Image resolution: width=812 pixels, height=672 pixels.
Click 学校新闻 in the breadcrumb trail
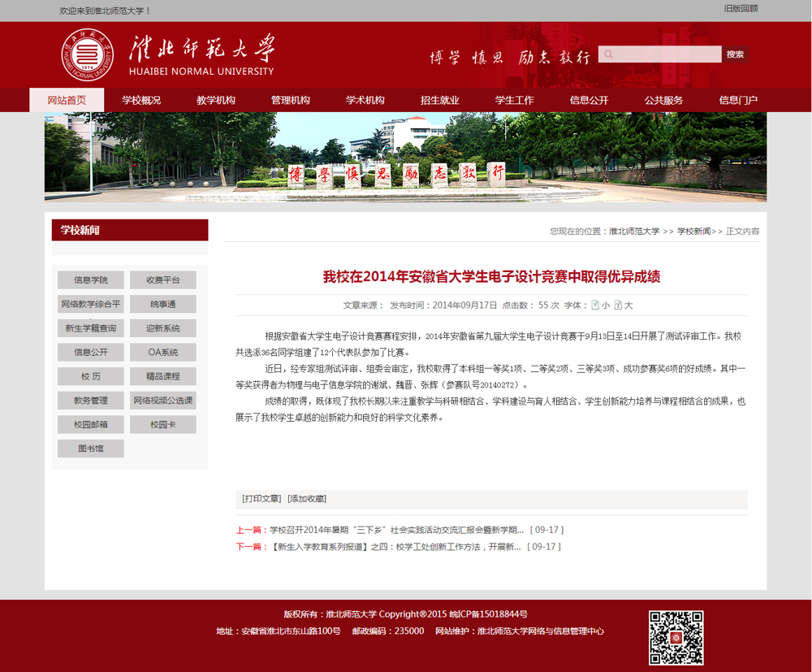click(693, 231)
